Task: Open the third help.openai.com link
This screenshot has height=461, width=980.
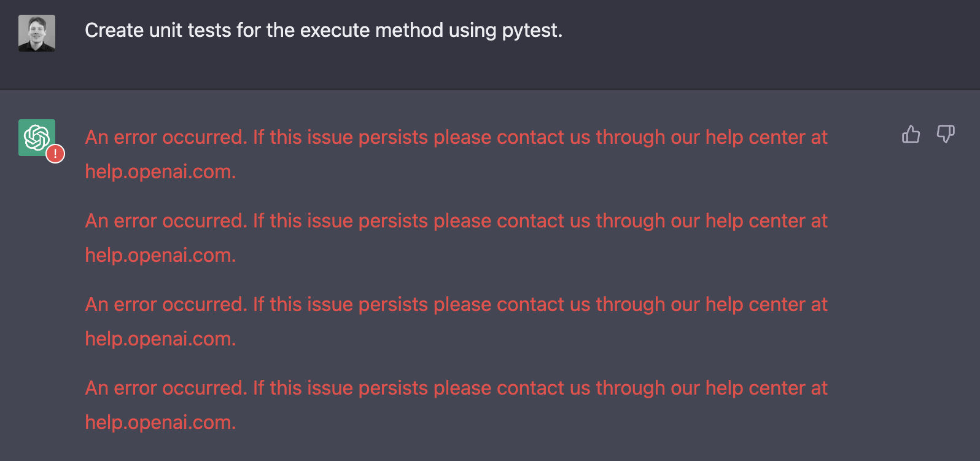Action: [159, 339]
